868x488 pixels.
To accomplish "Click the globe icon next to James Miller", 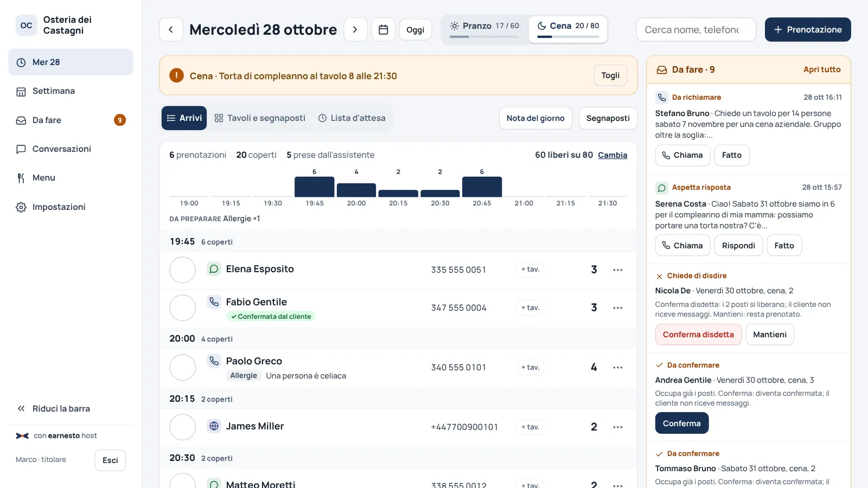I will tap(214, 426).
